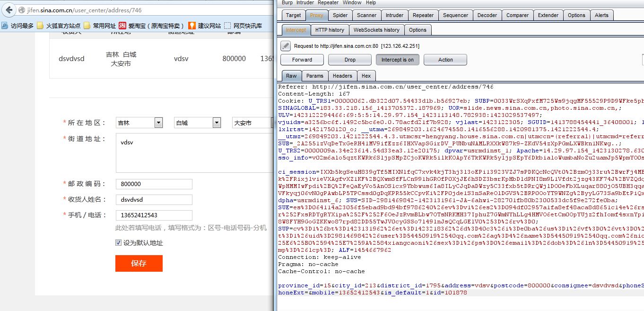Click the browser URL address field
Viewport: 644px width, 311px height.
pos(147,10)
